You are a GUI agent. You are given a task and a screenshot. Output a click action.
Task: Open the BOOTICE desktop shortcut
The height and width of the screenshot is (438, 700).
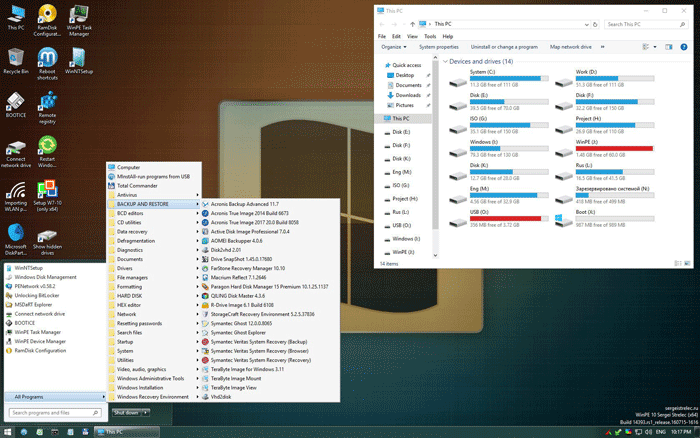[15, 102]
